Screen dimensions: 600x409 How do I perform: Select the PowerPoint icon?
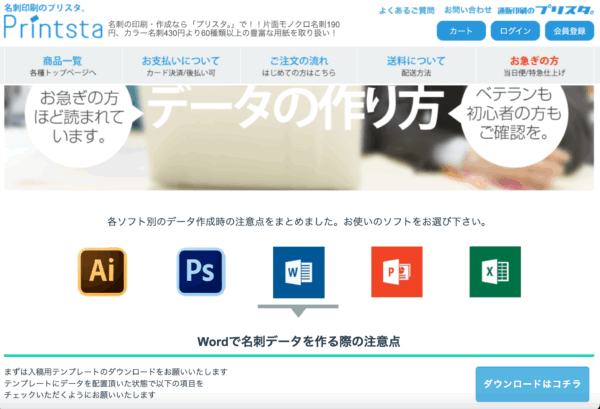coord(397,270)
